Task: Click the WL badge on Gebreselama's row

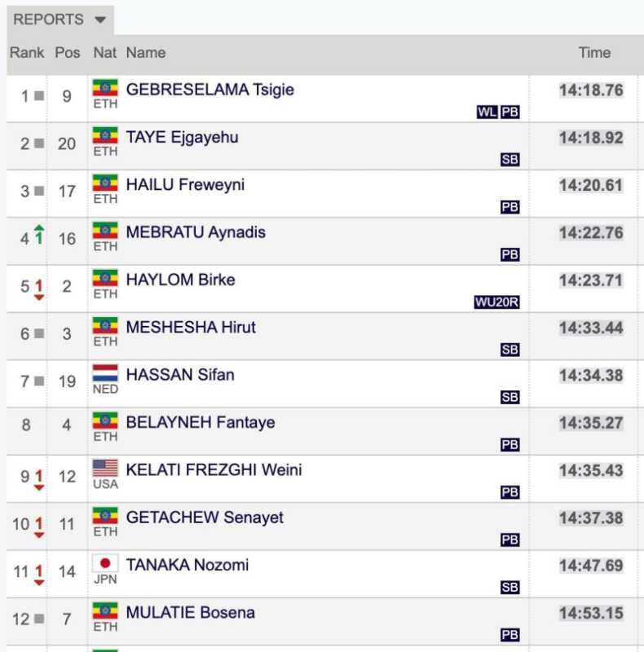Action: [487, 112]
